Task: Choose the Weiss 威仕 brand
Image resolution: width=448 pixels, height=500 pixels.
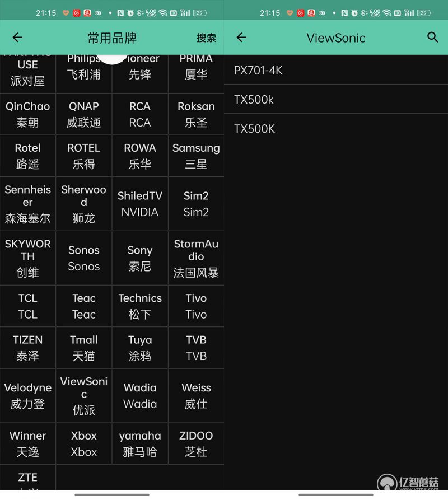Action: tap(196, 396)
